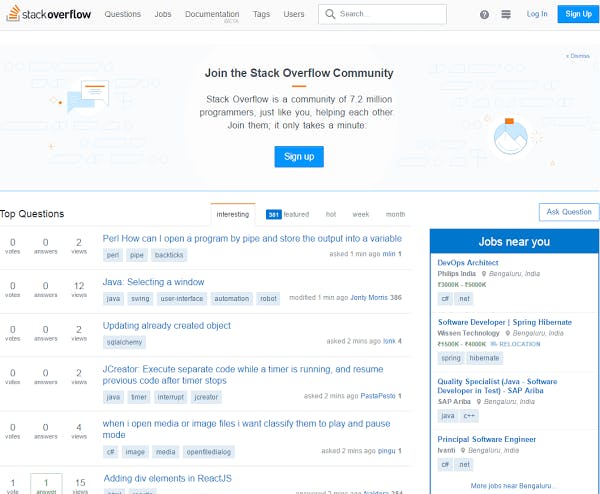
Task: Open the Perl pipe output question
Action: (252, 238)
